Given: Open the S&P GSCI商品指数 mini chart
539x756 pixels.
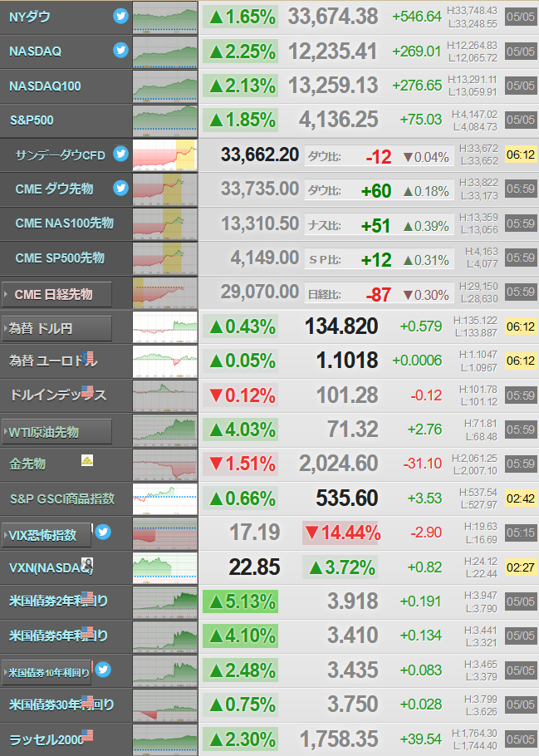Looking at the screenshot, I should [165, 499].
